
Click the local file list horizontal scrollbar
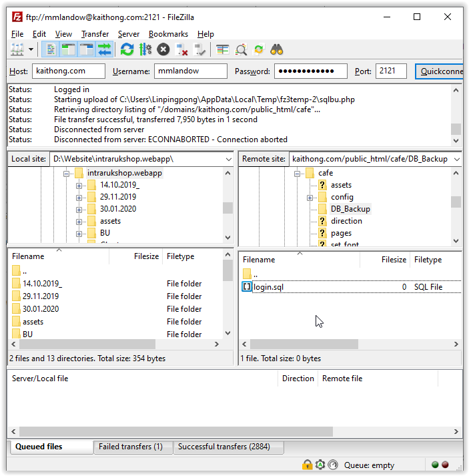(x=87, y=344)
